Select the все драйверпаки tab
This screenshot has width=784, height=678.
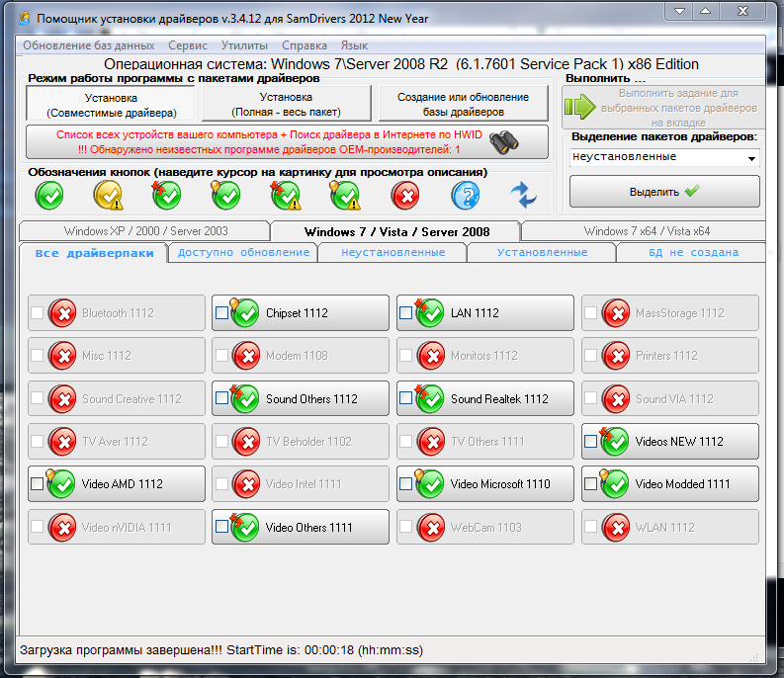coord(94,253)
